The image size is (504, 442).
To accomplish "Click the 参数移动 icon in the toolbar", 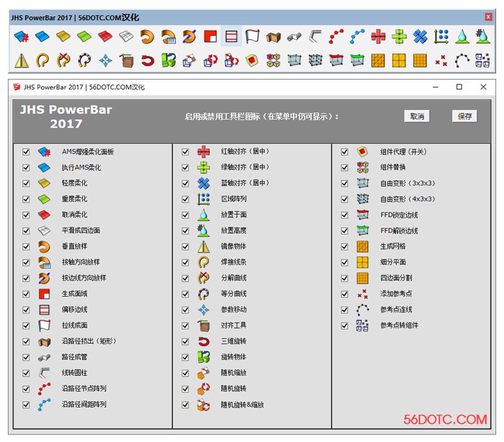I will tap(106, 60).
